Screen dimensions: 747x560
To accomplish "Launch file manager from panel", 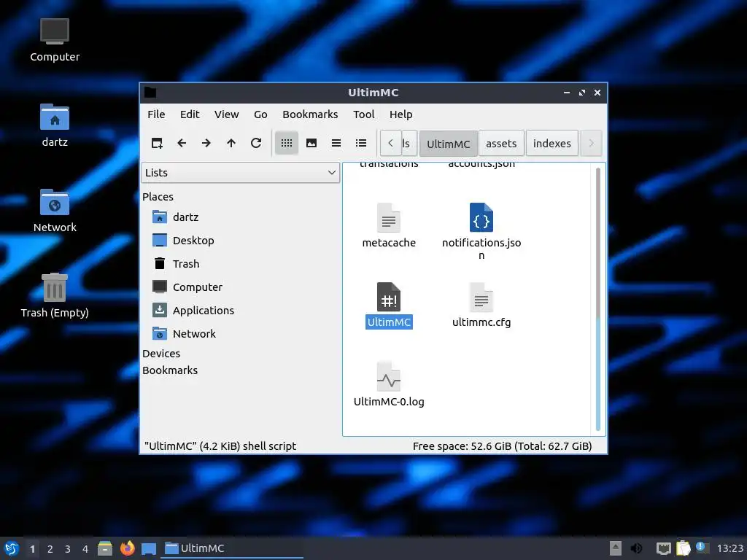I will click(105, 548).
